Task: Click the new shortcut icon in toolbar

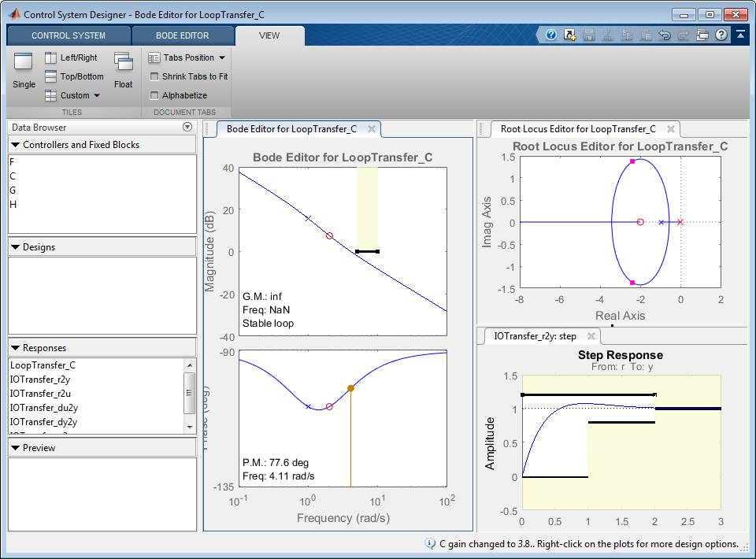Action: tap(569, 35)
